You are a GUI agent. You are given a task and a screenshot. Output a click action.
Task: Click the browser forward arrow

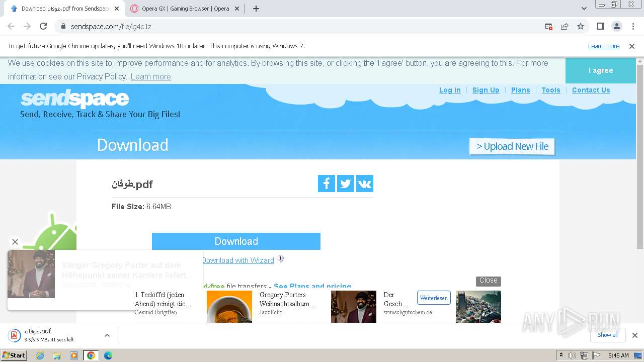[x=27, y=26]
